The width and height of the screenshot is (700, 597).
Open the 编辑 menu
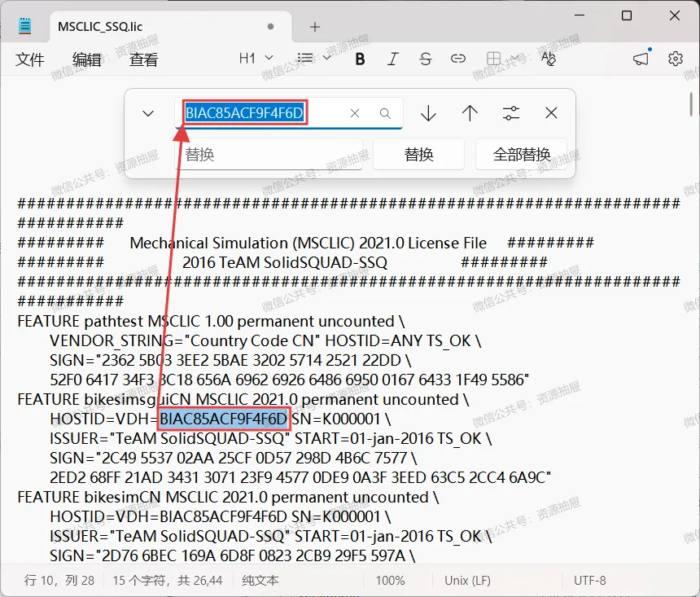[x=86, y=59]
